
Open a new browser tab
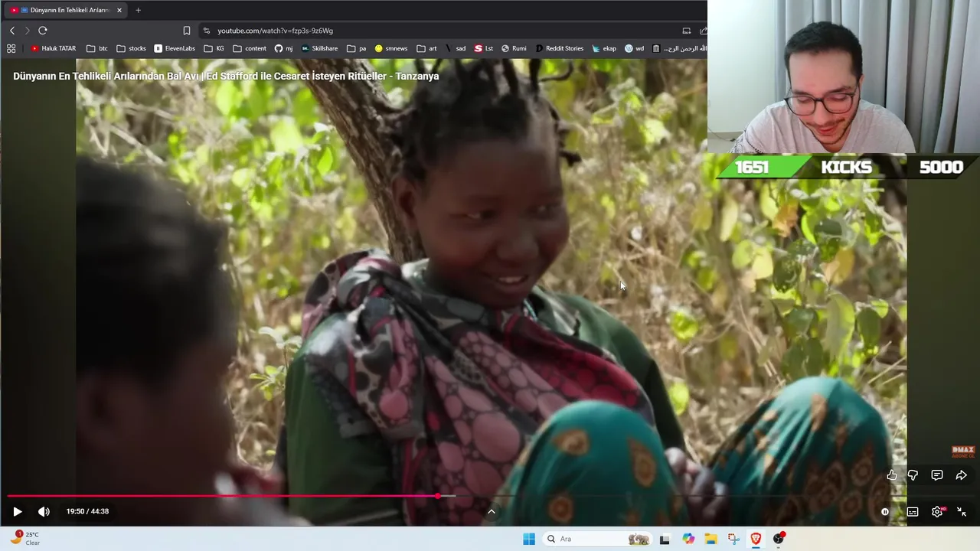[138, 10]
